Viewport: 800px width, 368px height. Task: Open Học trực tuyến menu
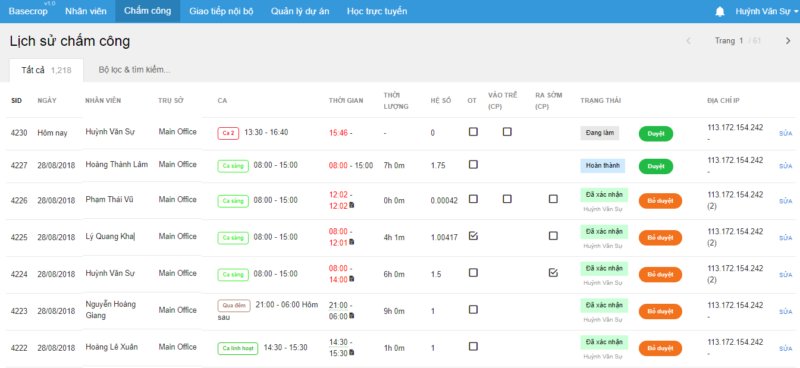click(x=377, y=11)
